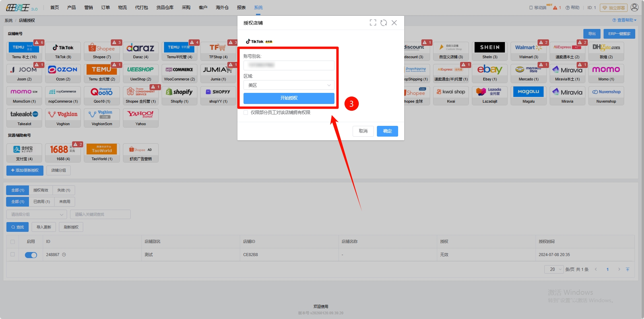Choose the SHEIN platform tile
This screenshot has height=319, width=644.
point(490,51)
